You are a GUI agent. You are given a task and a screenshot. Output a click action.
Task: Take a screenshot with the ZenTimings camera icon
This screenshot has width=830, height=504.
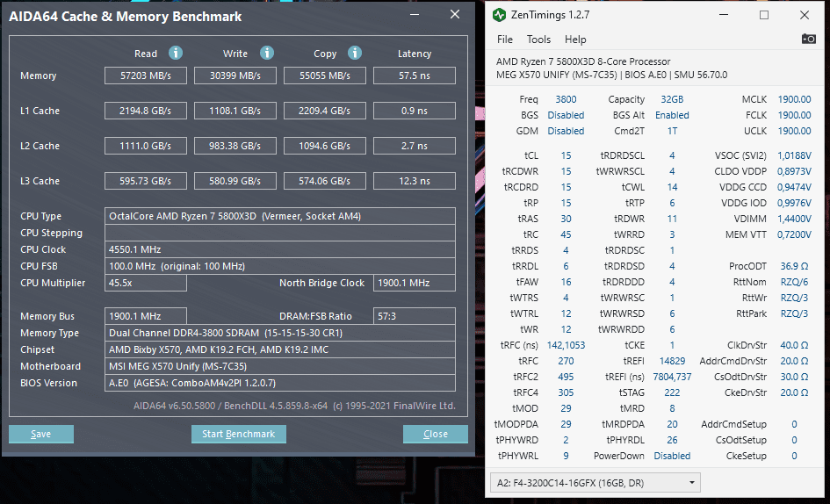(808, 39)
